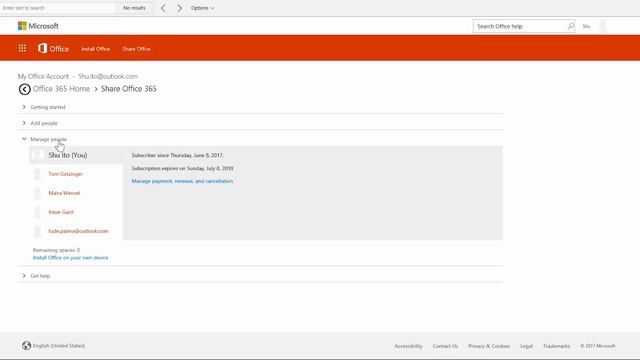Click the Subscriber since Thursday, June 8 text
The width and height of the screenshot is (640, 360).
point(178,155)
